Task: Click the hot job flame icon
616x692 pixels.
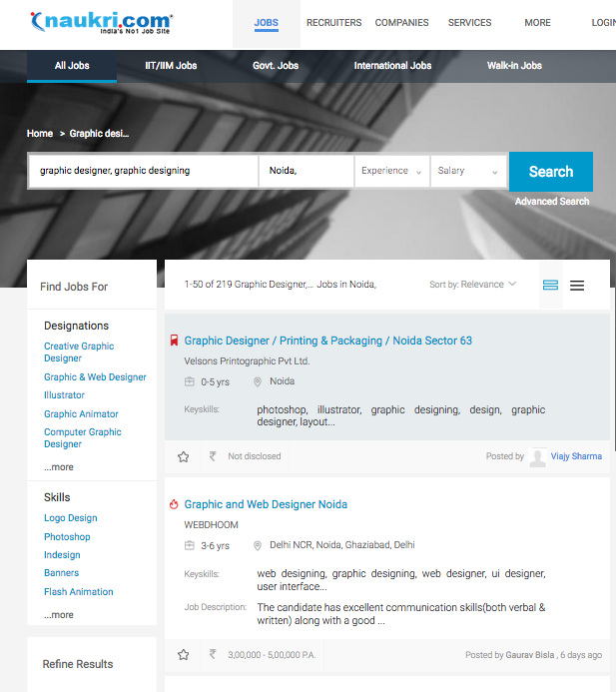Action: click(175, 505)
